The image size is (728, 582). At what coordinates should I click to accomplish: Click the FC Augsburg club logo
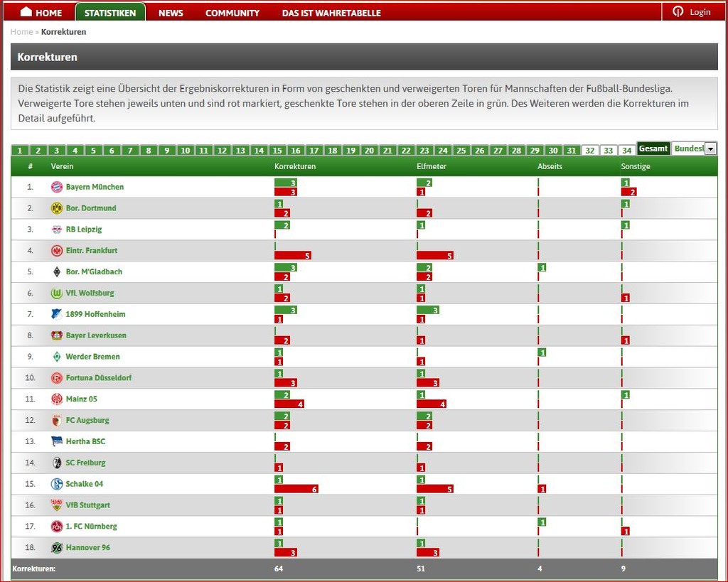point(57,421)
